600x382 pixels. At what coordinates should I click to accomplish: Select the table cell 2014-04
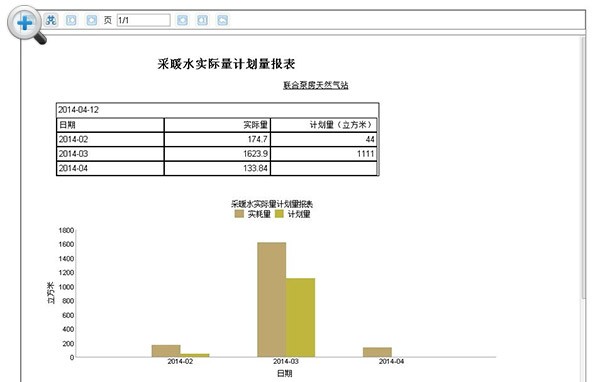pos(111,168)
